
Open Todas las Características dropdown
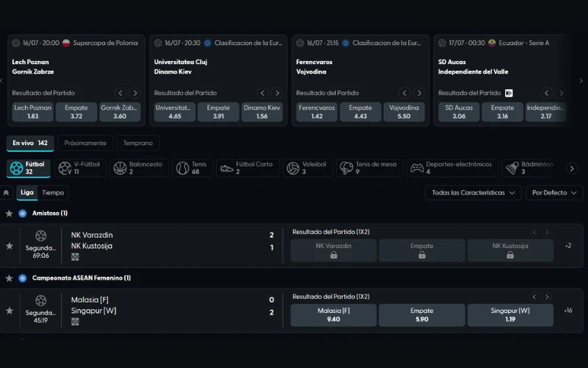[x=473, y=193]
